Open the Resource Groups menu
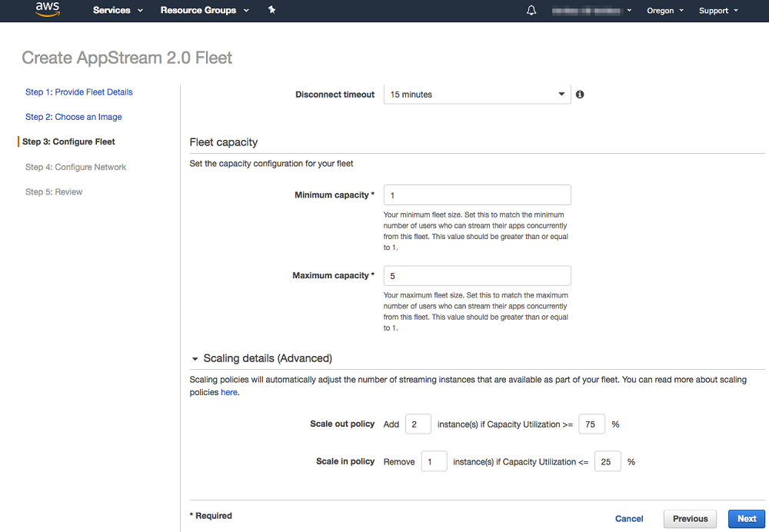Viewport: 769px width, 532px height. click(205, 10)
